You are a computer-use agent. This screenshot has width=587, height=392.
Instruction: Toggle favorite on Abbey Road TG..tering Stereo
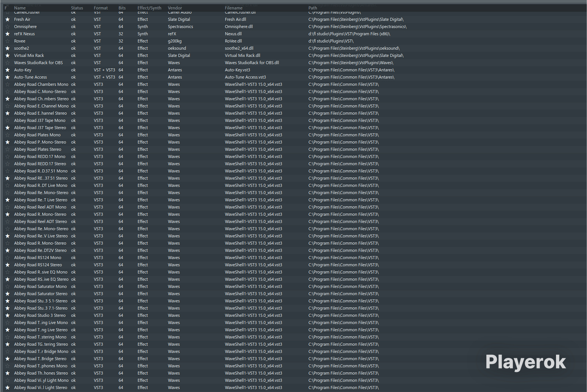[7, 344]
